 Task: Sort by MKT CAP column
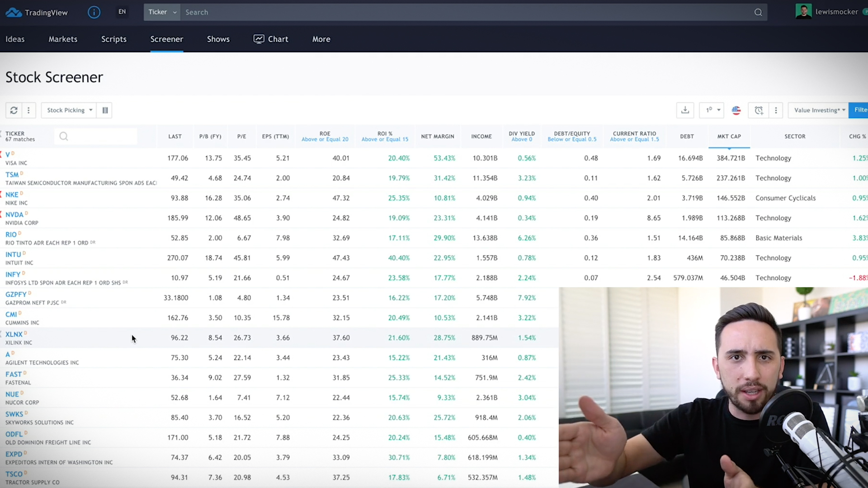(729, 136)
